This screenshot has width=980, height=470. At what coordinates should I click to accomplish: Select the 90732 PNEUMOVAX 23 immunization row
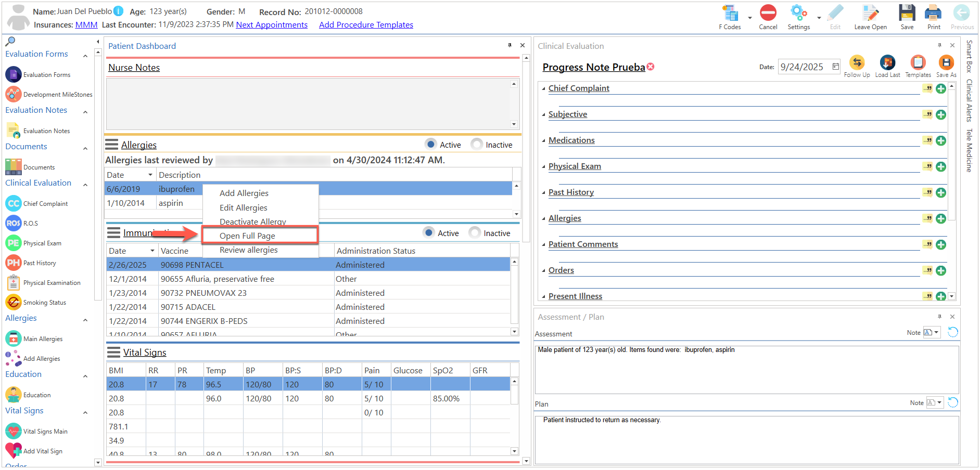click(308, 293)
